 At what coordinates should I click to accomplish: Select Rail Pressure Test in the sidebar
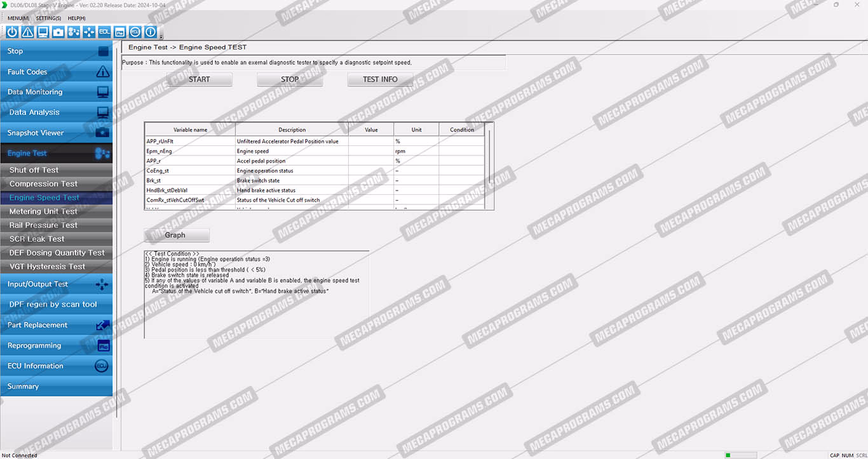tap(57, 225)
